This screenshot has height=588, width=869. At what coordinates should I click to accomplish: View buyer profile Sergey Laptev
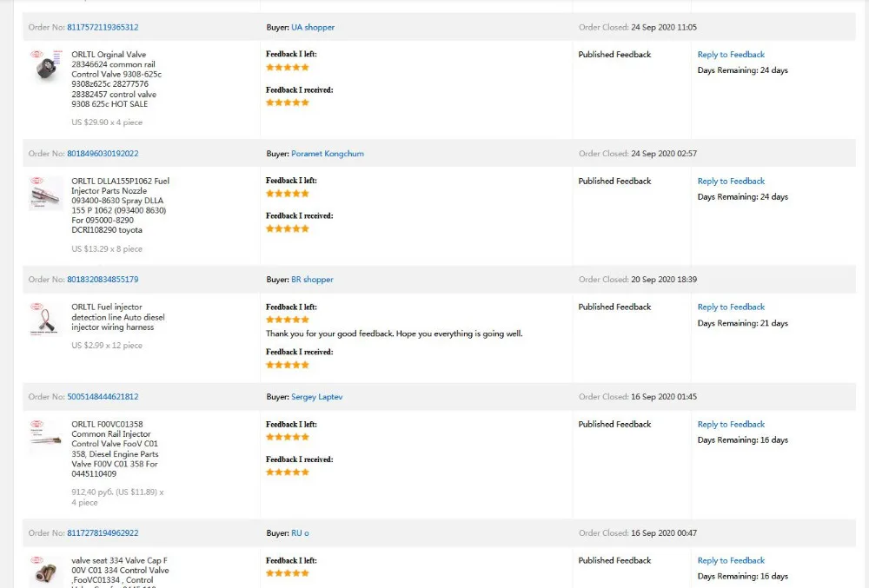(x=317, y=397)
